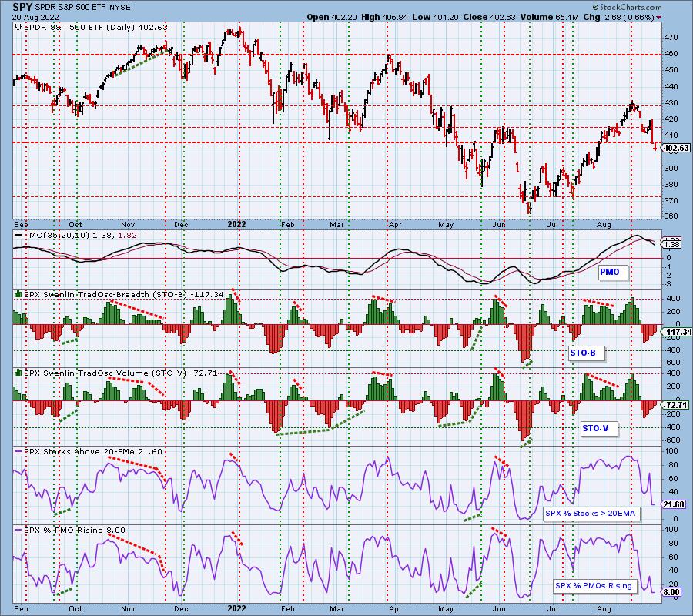Click the -117.34 STO-B value tag
The width and height of the screenshot is (693, 616).
coord(676,332)
